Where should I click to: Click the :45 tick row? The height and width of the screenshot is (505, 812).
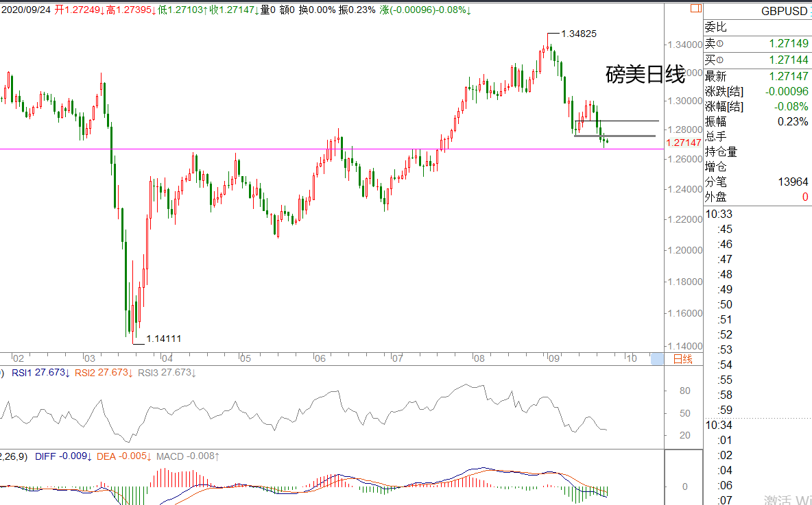(725, 230)
